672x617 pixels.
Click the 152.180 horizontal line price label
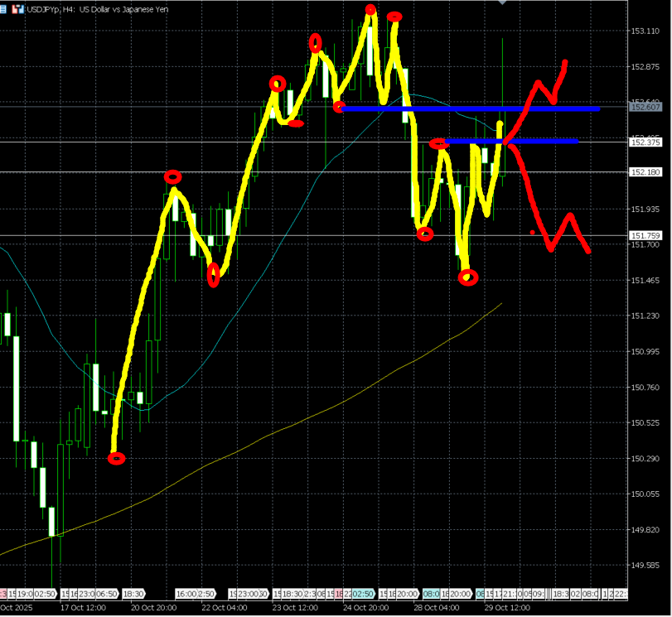pos(645,172)
